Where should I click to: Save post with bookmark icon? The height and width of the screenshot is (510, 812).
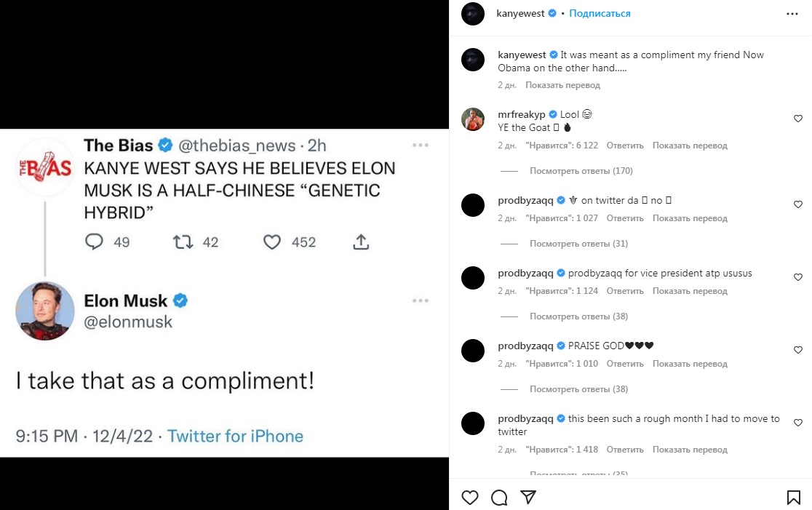click(793, 498)
